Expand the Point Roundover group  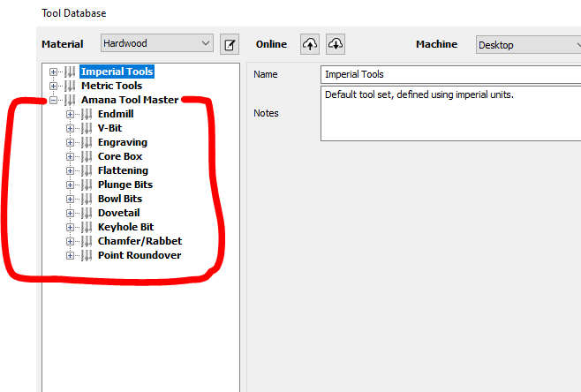click(70, 256)
